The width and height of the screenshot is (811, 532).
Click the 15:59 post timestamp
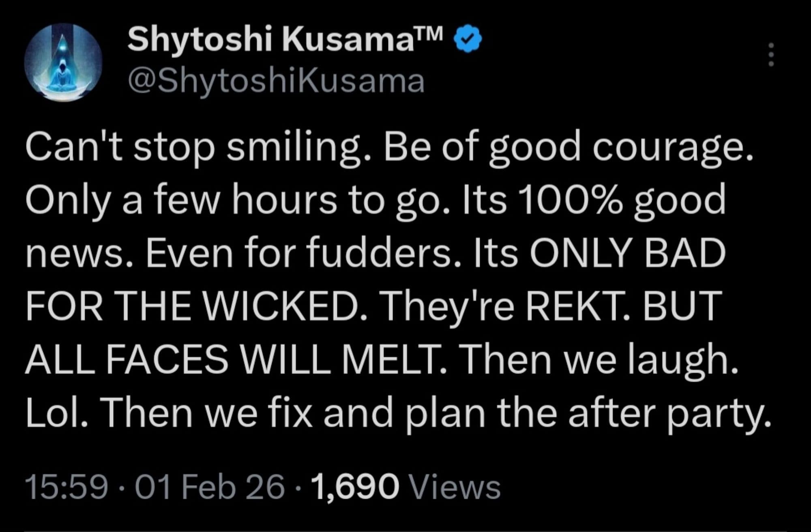click(67, 486)
